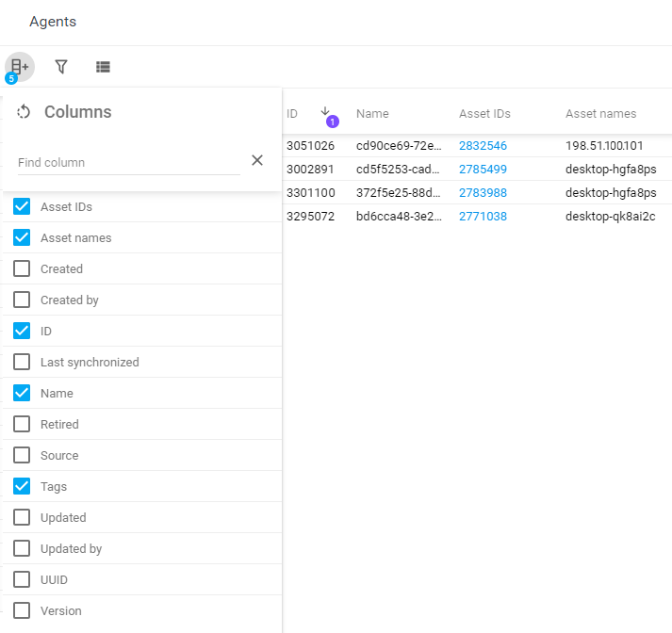Clear the Find column search box
The width and height of the screenshot is (672, 633).
(x=257, y=160)
